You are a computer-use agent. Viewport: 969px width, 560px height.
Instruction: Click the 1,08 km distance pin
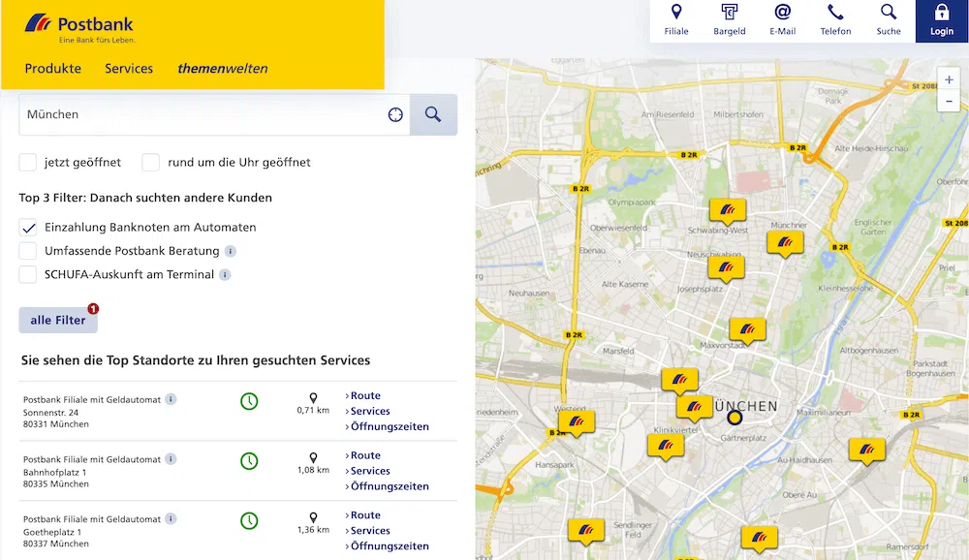tap(313, 458)
